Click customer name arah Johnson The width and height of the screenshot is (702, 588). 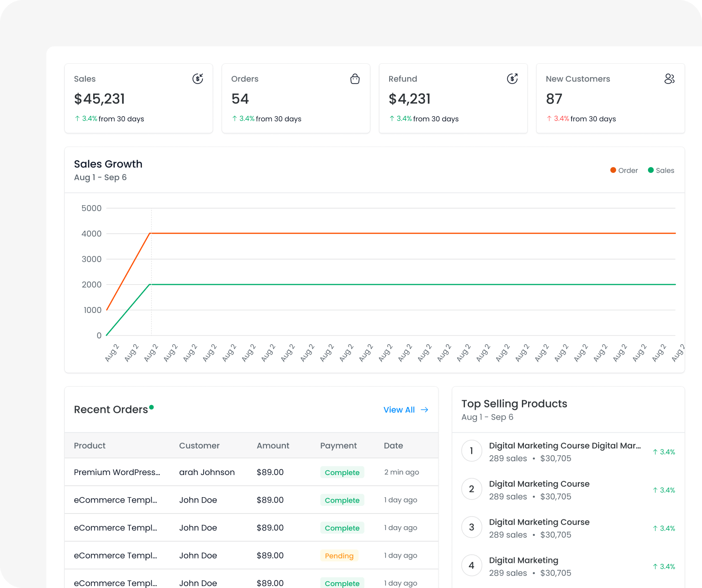207,472
